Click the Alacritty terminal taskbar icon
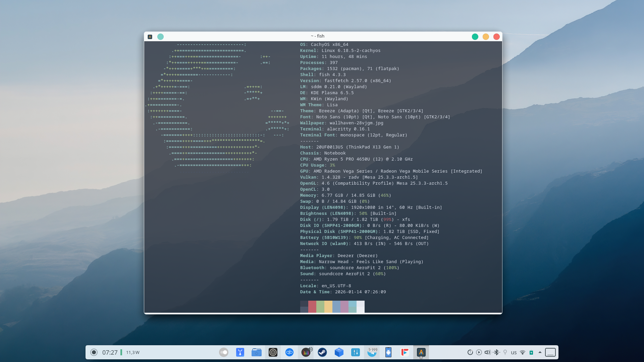The height and width of the screenshot is (362, 644). point(421,352)
